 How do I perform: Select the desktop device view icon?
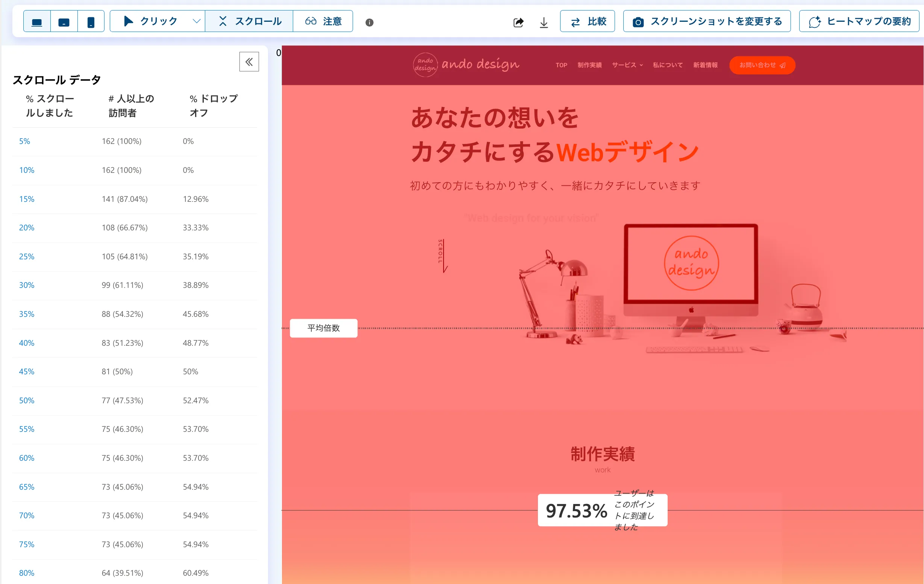click(x=37, y=21)
